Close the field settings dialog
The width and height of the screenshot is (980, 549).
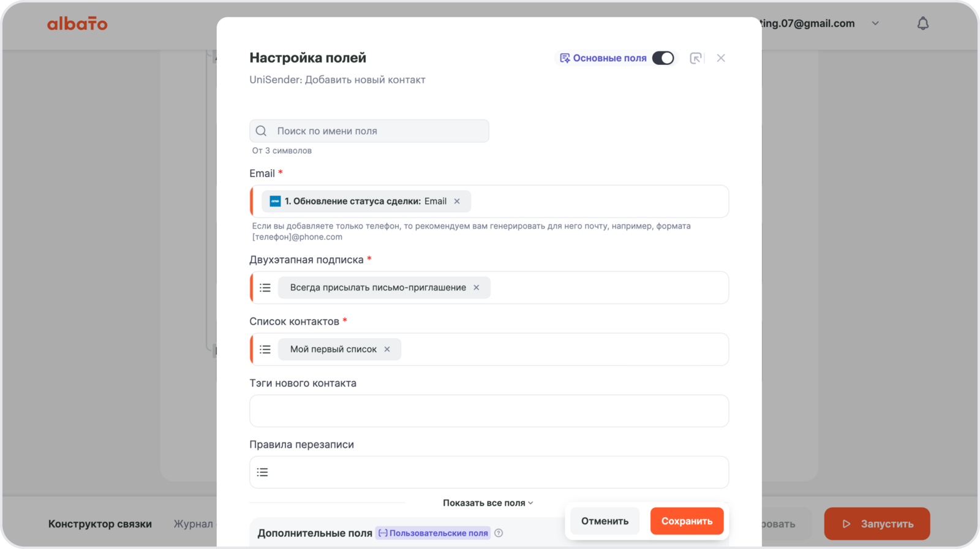click(x=721, y=58)
